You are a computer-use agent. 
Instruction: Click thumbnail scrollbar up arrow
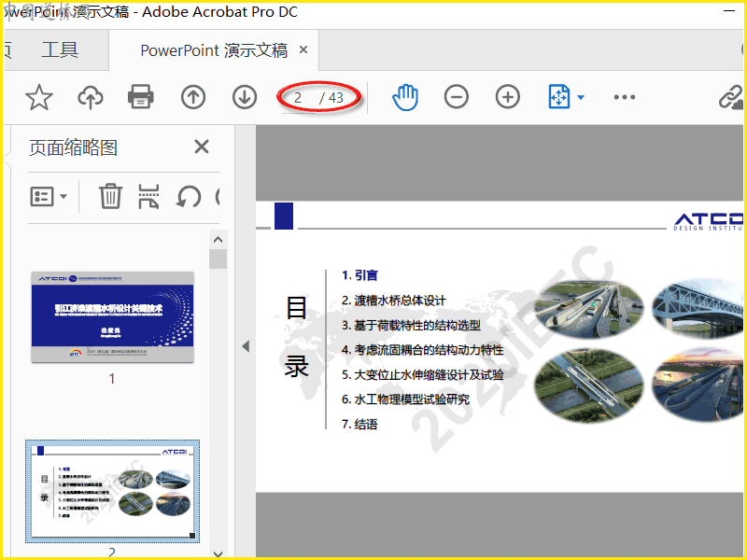pos(218,240)
